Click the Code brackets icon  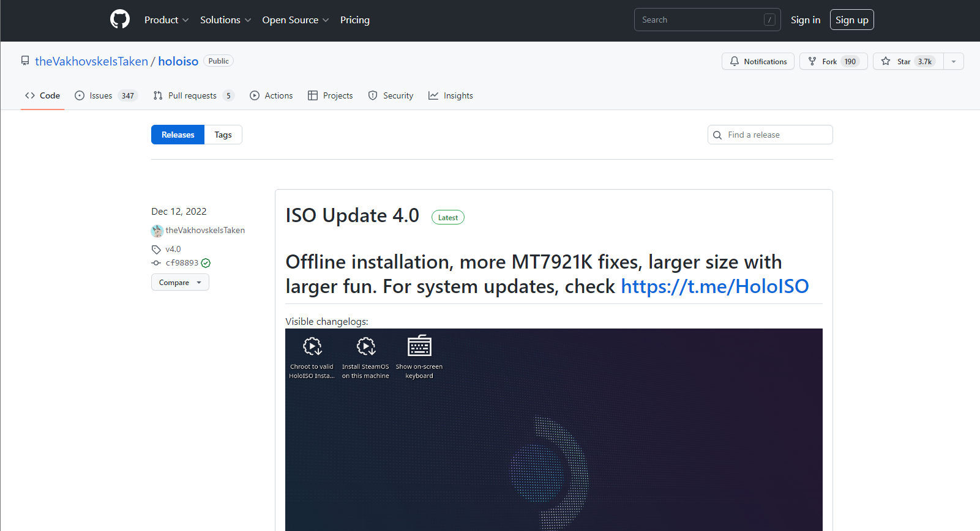(30, 95)
